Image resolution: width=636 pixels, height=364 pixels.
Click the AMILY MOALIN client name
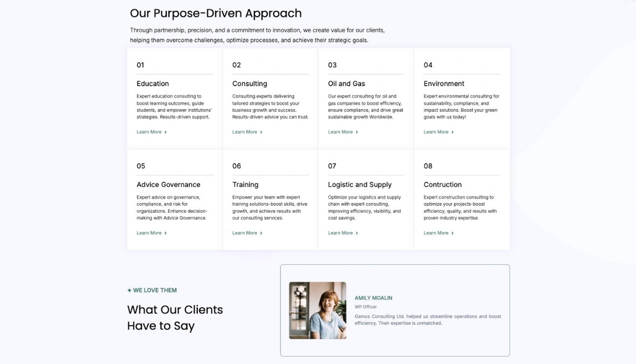point(374,298)
